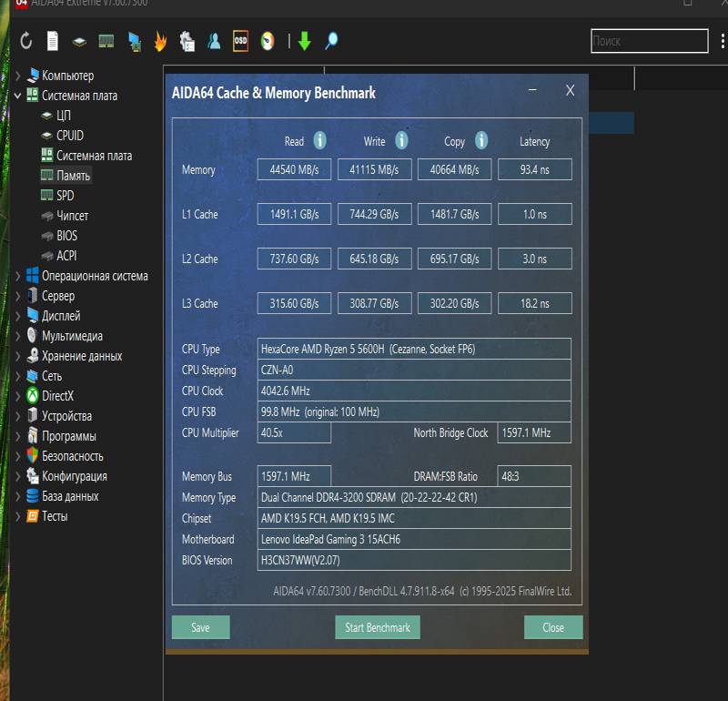Image resolution: width=728 pixels, height=701 pixels.
Task: Select SPD in the sidebar tree
Action: tap(66, 196)
